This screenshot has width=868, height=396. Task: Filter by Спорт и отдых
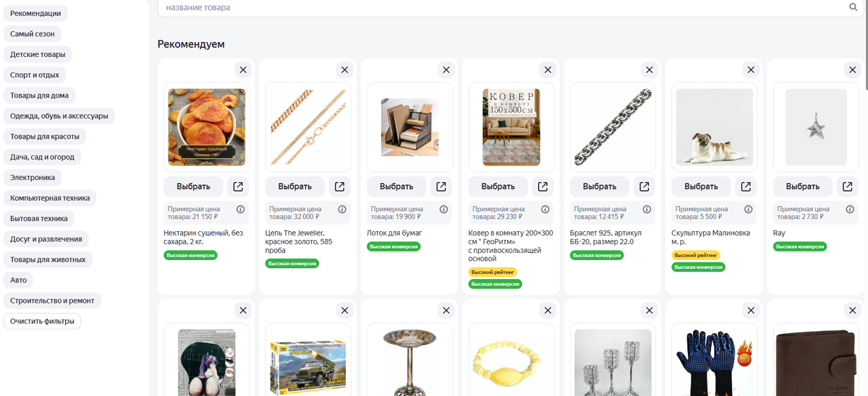35,75
